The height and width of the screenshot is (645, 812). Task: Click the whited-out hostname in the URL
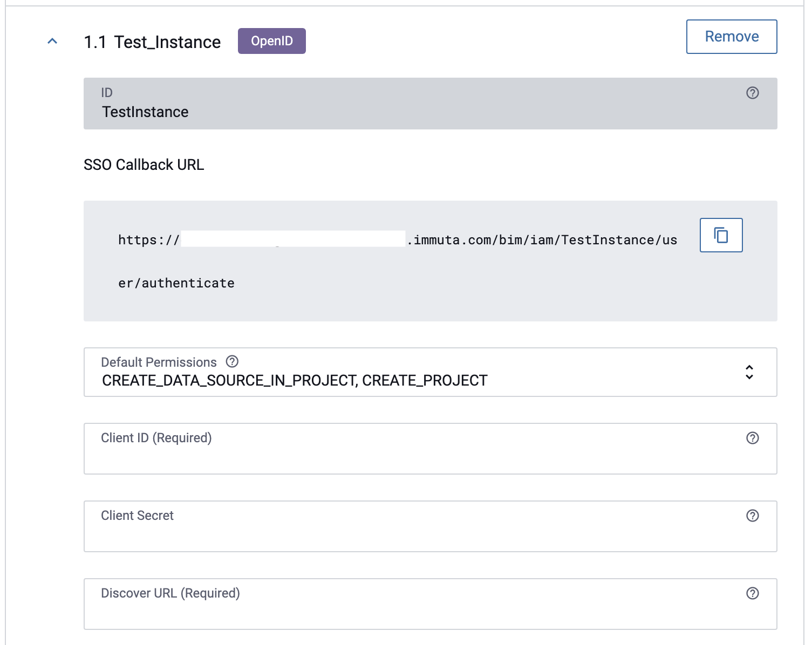(292, 239)
